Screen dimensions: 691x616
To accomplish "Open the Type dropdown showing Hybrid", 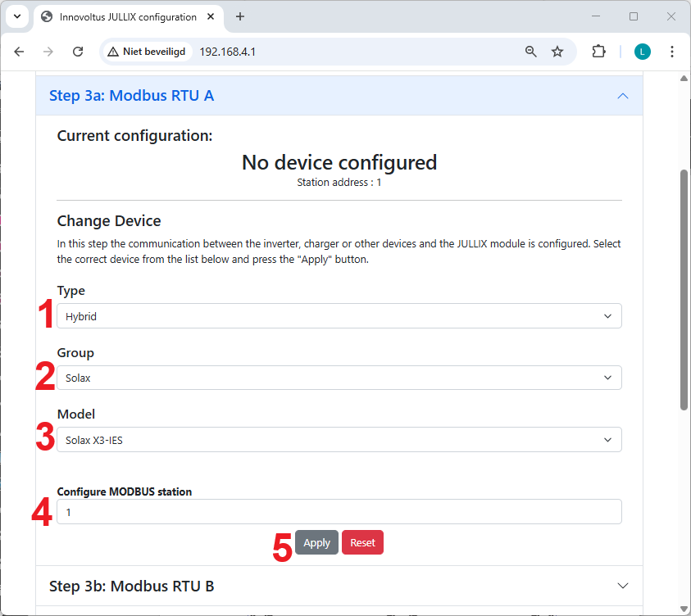I will (x=339, y=315).
